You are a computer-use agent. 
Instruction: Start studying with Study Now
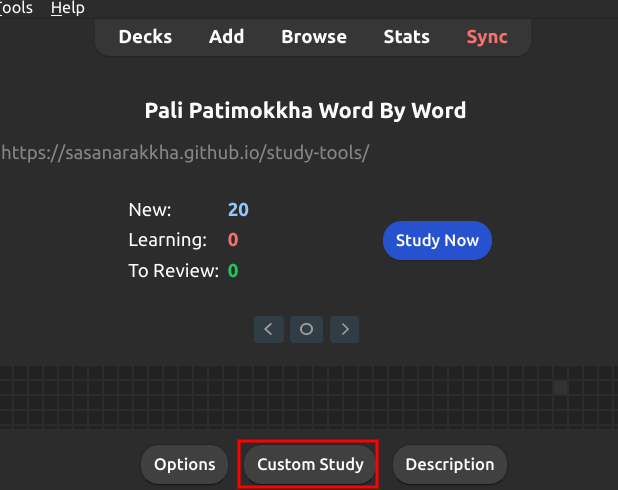point(437,240)
